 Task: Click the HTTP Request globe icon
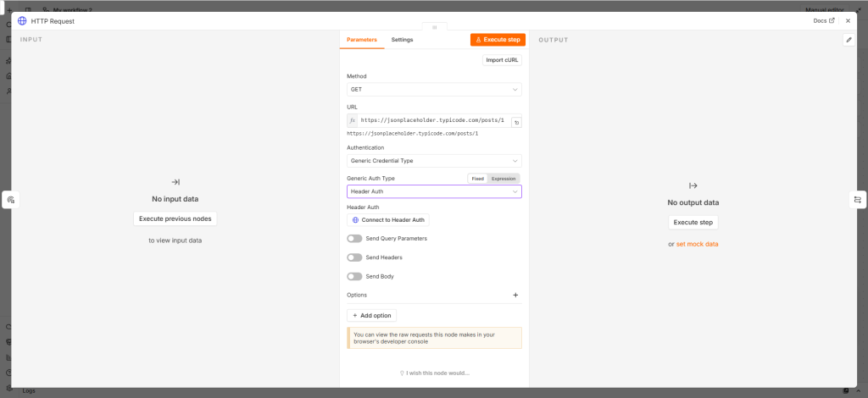pyautogui.click(x=22, y=21)
